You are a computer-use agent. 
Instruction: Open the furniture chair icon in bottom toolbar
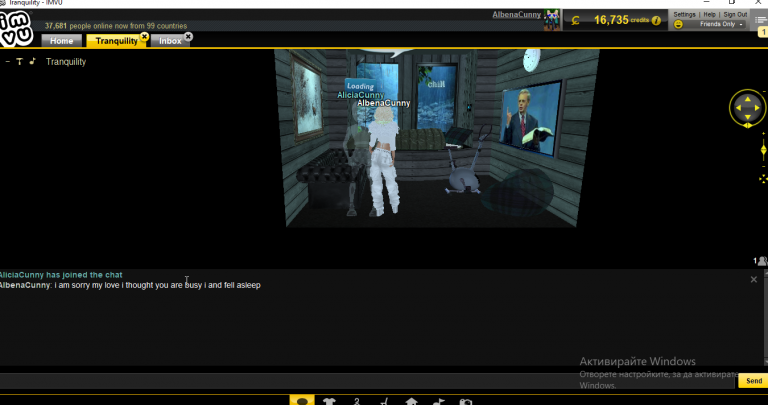point(384,401)
